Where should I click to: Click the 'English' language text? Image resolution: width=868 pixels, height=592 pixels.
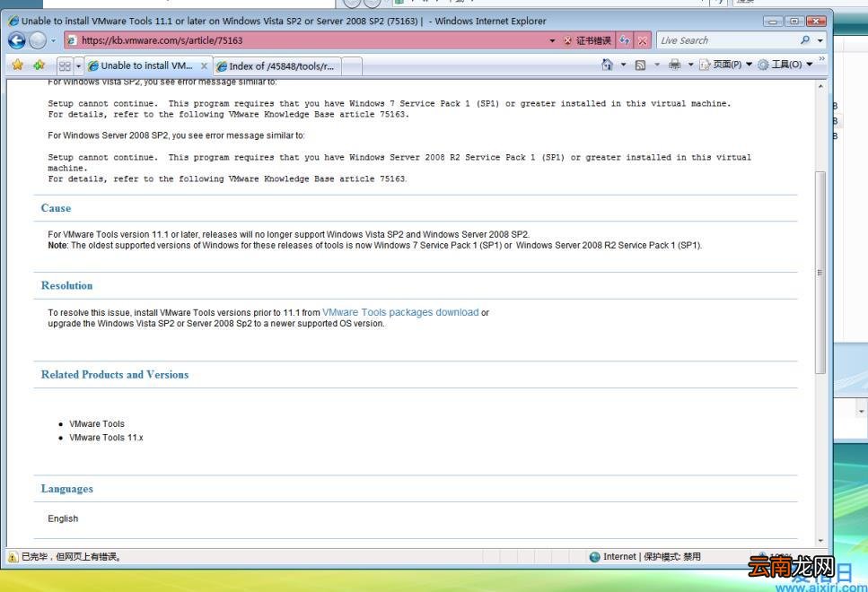(63, 518)
